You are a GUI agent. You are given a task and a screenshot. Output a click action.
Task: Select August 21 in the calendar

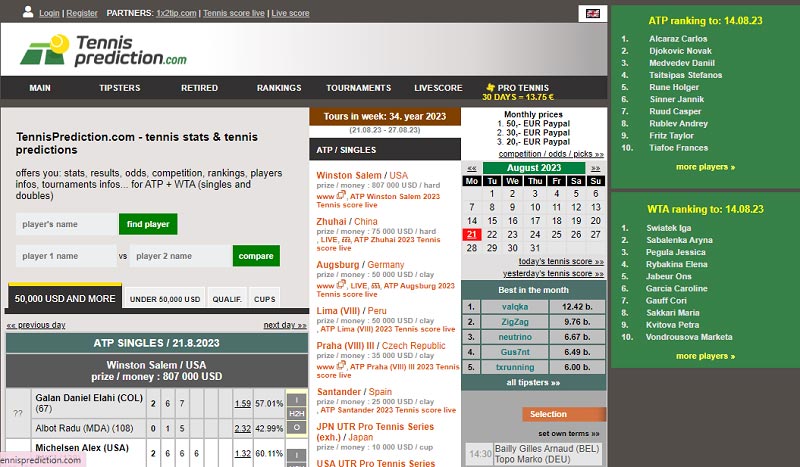(471, 234)
